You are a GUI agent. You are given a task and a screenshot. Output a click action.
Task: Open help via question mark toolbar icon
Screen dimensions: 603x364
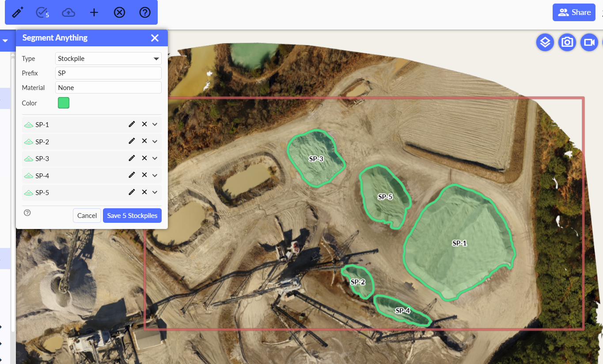[145, 12]
